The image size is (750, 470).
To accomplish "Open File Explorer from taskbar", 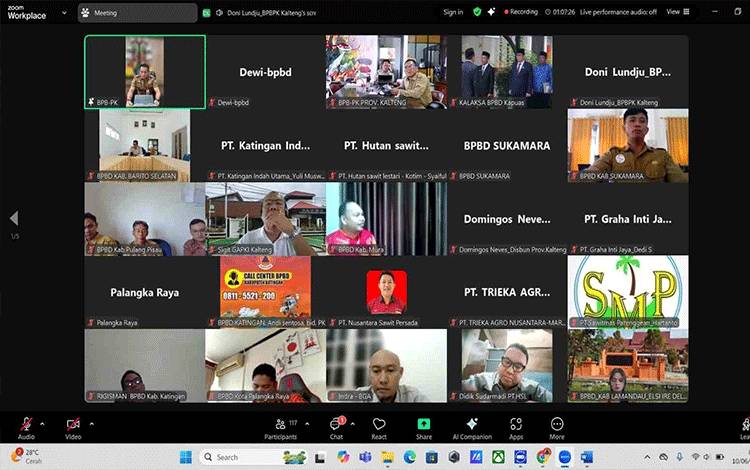I will (x=387, y=457).
